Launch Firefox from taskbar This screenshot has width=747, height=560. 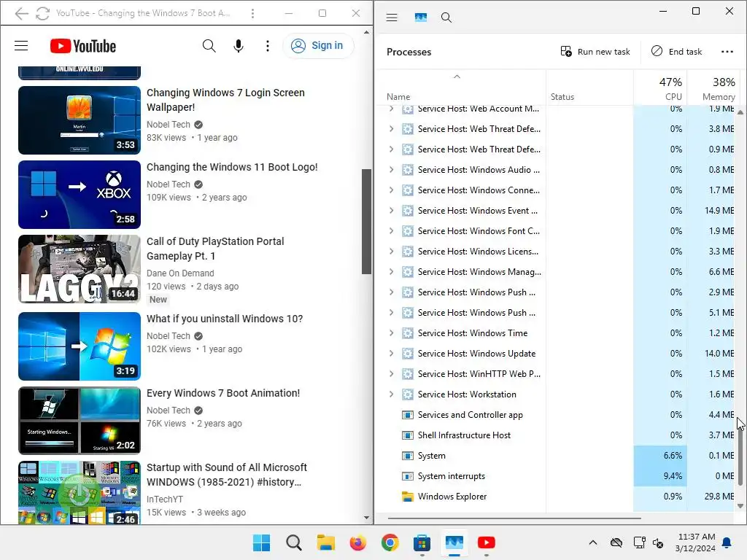click(x=357, y=542)
